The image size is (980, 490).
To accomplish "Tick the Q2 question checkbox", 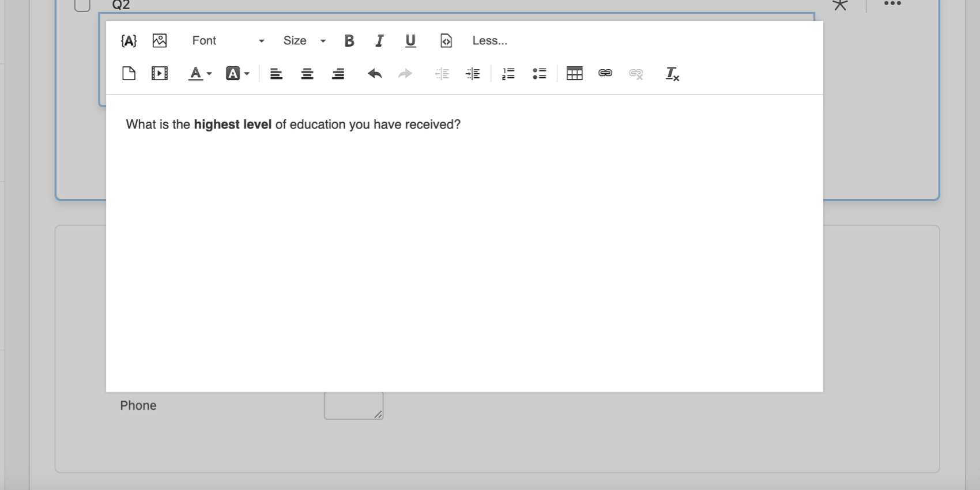I will click(x=82, y=5).
